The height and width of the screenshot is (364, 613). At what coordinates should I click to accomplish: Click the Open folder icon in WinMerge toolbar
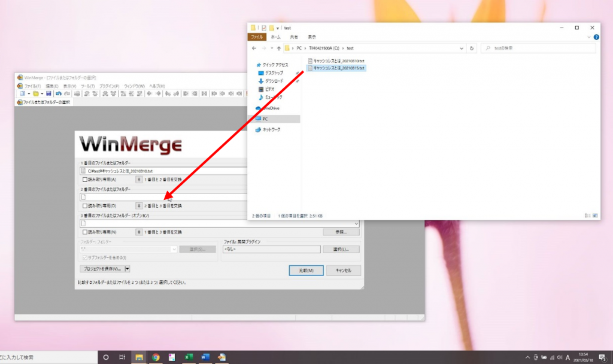pyautogui.click(x=35, y=93)
